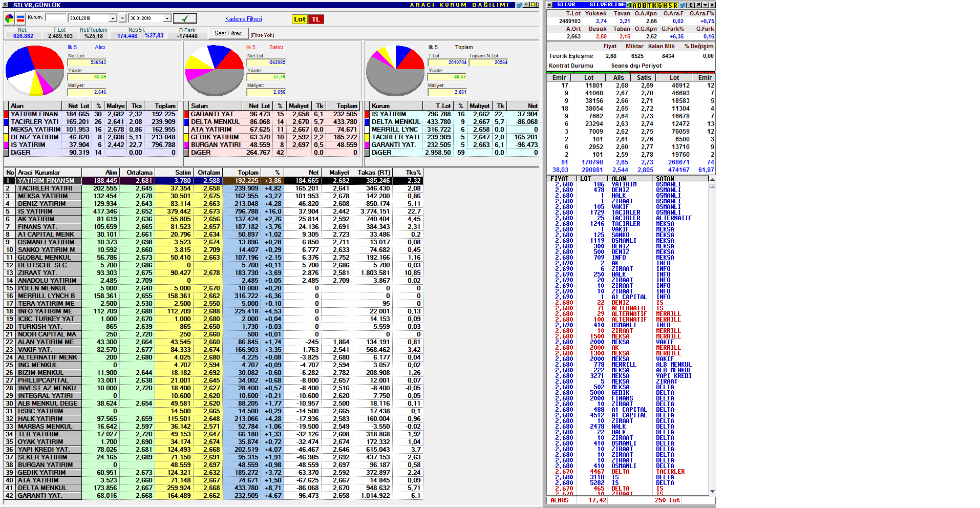Select the MERRILL LYNCH B row
This screenshot has width=980, height=508.
tap(213, 296)
